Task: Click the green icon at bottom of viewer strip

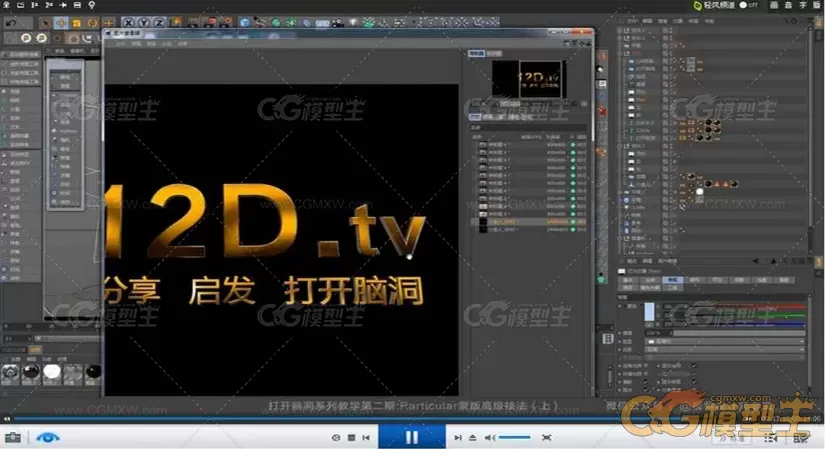Action: tap(602, 279)
